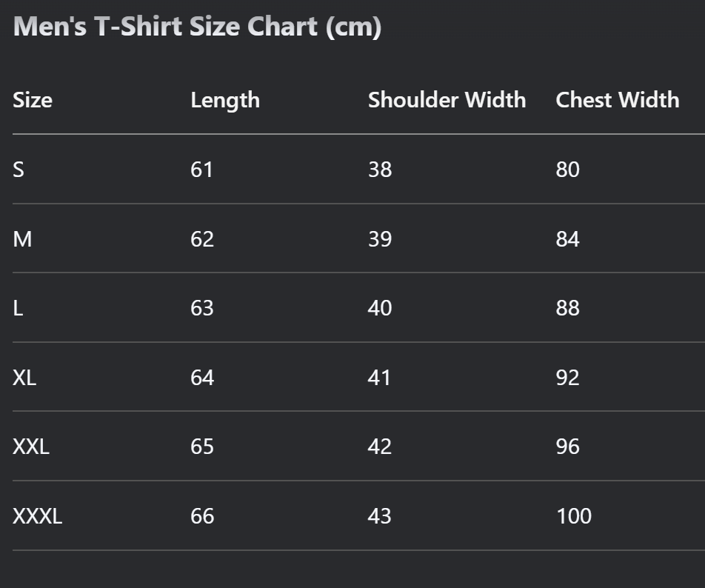Select the Size column header
Image resolution: width=705 pixels, height=588 pixels.
(x=33, y=100)
